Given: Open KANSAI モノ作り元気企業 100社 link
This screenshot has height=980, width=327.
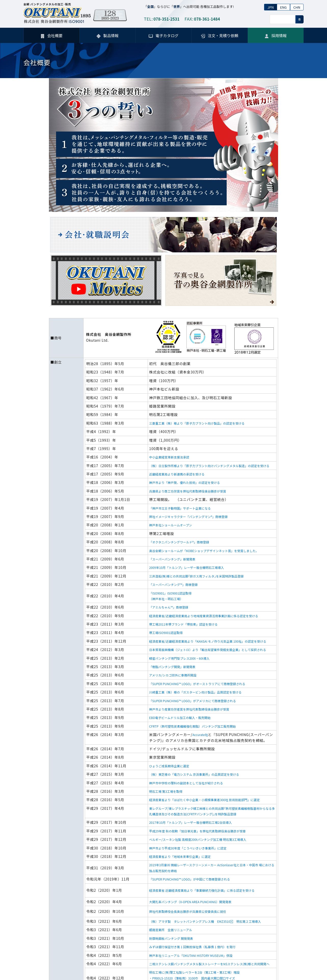Looking at the screenshot, I should (208, 641).
